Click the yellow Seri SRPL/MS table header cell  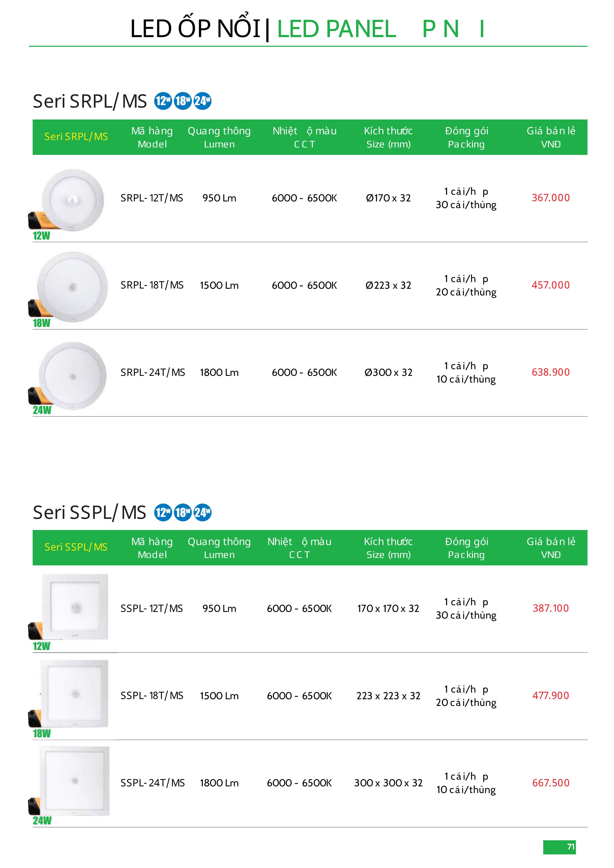tap(76, 137)
